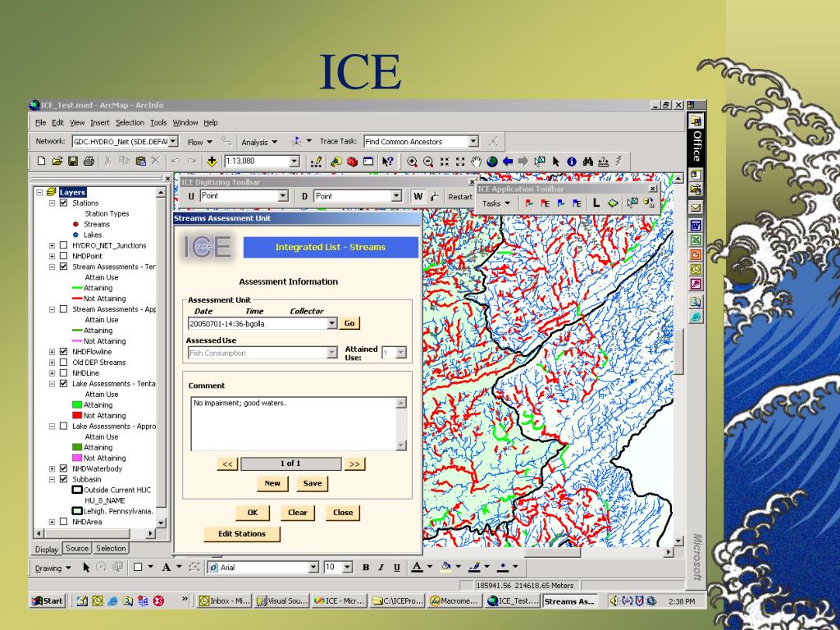Screen dimensions: 840x630
Task: Click the Print icon in ArcMap toolbar
Action: pos(89,161)
